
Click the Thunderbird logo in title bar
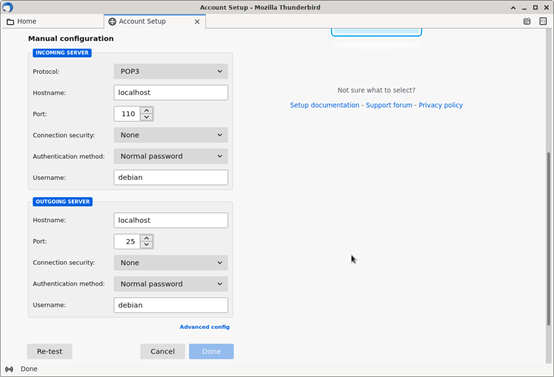[7, 7]
